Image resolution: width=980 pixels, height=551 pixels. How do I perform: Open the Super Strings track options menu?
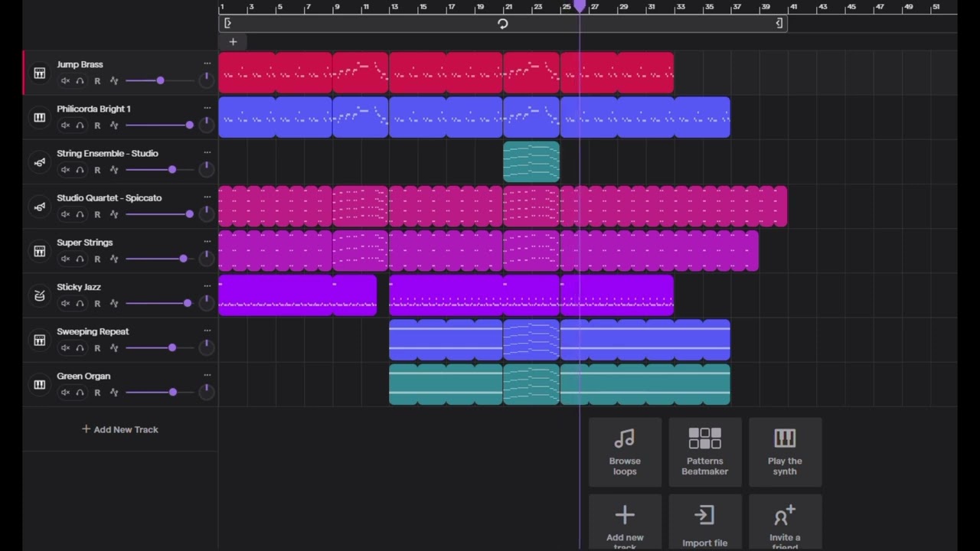coord(207,241)
